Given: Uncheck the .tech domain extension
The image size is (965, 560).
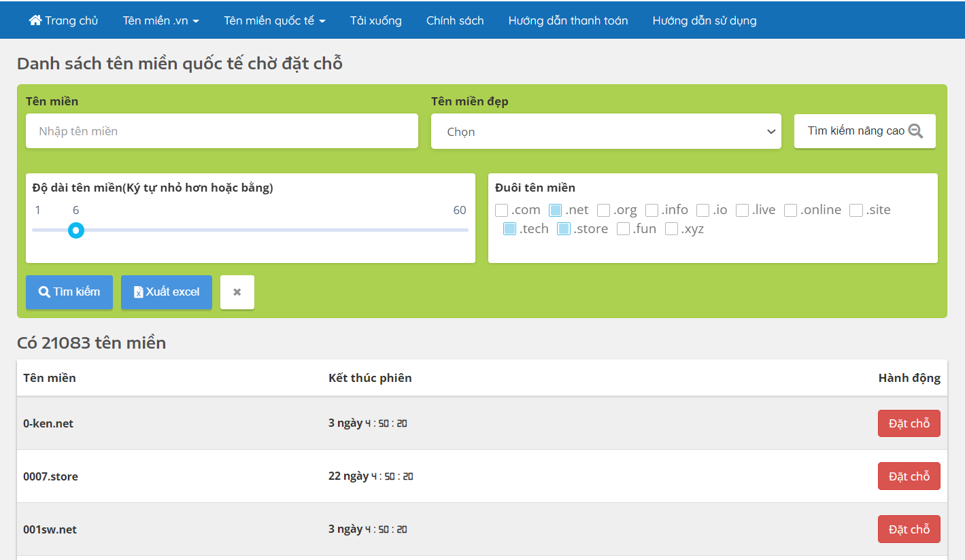Looking at the screenshot, I should tap(509, 229).
